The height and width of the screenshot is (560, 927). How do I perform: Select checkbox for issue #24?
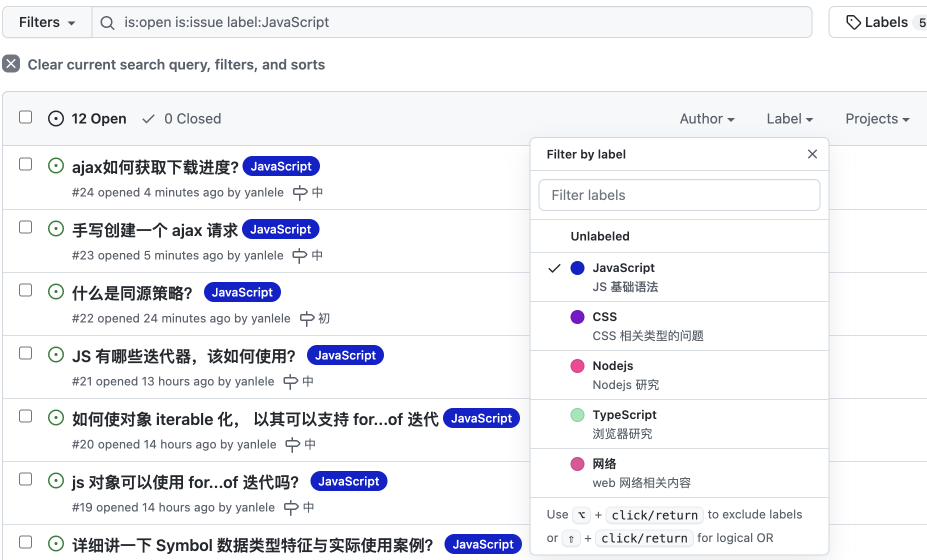(25, 164)
